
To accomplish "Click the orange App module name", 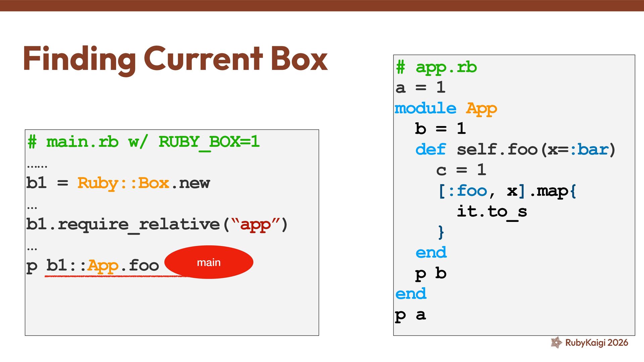I will (481, 109).
